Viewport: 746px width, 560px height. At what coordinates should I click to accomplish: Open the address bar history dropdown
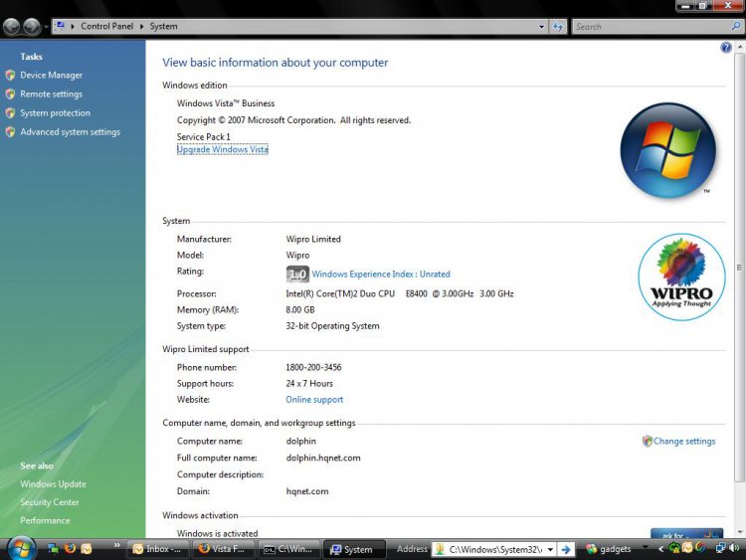[541, 27]
